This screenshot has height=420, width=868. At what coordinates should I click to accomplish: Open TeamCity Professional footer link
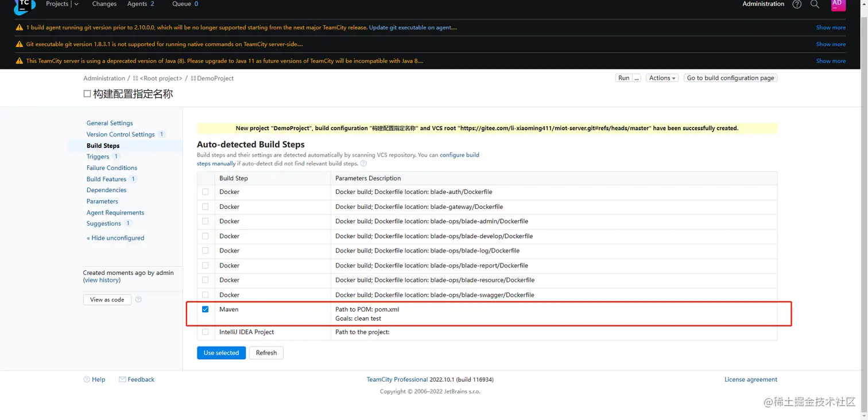point(397,379)
